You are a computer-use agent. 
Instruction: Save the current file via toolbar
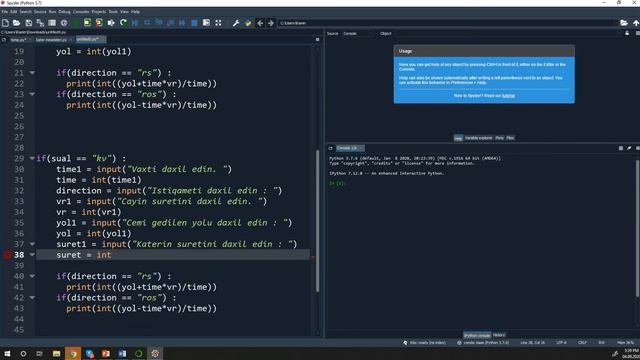tap(29, 23)
